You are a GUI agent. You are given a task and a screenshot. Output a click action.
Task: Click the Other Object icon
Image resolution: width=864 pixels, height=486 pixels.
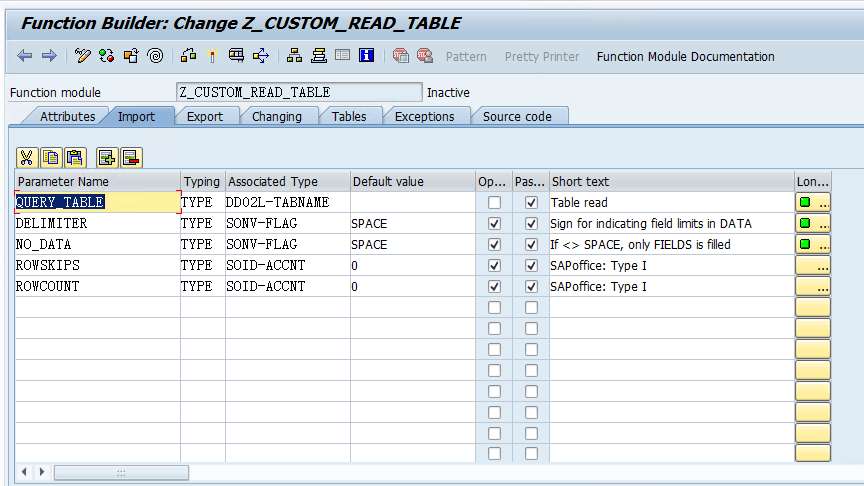pos(131,56)
